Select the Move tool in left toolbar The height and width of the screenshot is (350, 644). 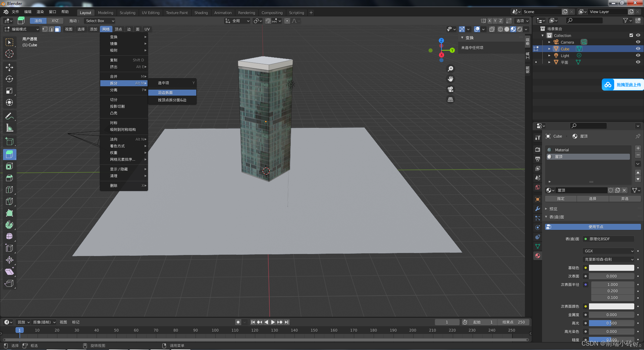tap(9, 67)
